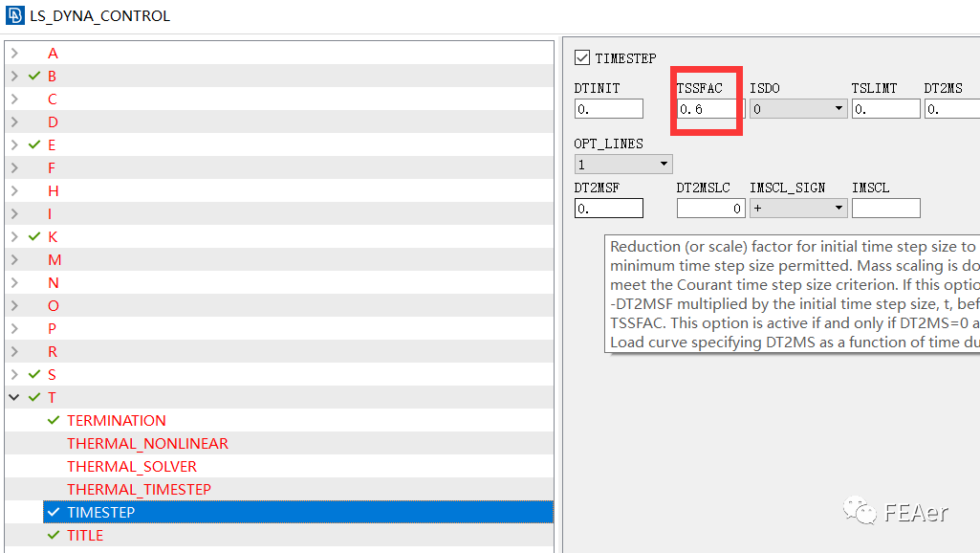980x553 pixels.
Task: Expand the I category chevron
Action: (x=14, y=214)
